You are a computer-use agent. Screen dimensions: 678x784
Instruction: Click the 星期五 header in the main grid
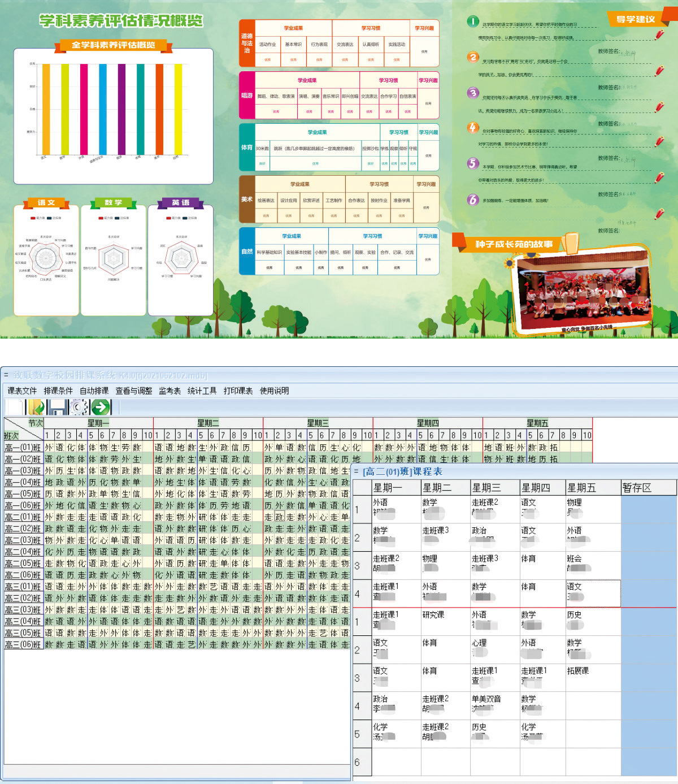tap(537, 423)
